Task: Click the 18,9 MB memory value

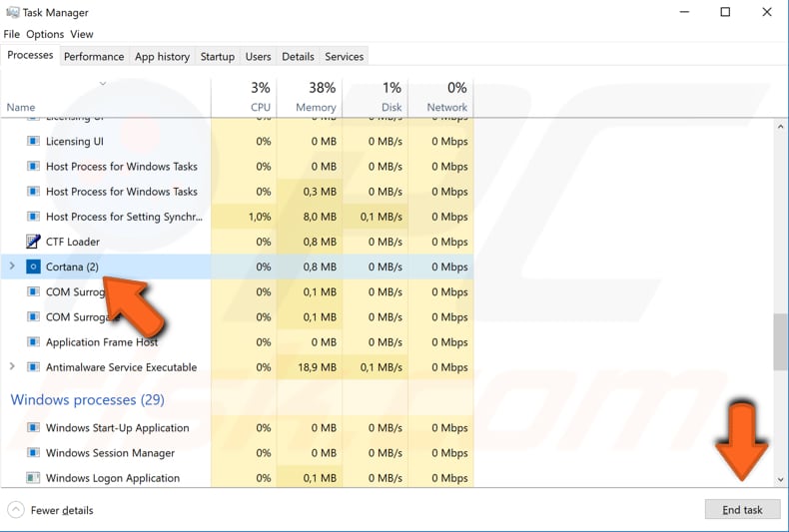Action: (x=317, y=367)
